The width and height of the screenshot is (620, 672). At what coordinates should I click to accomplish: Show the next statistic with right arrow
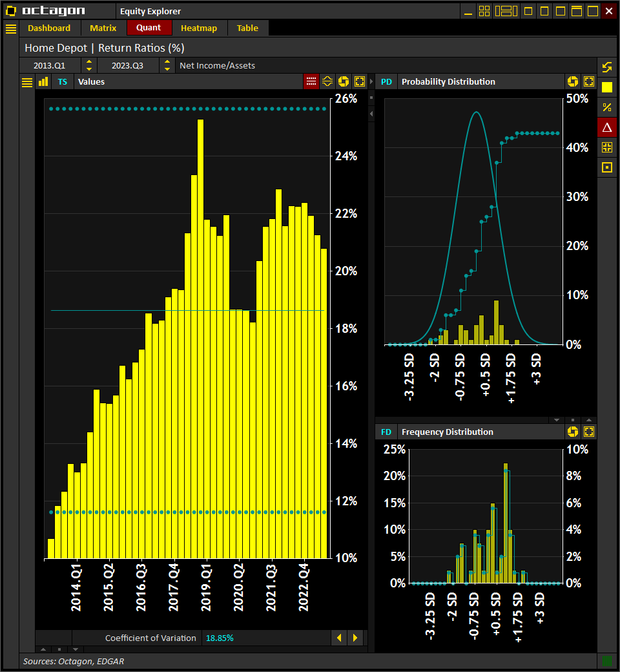(355, 638)
